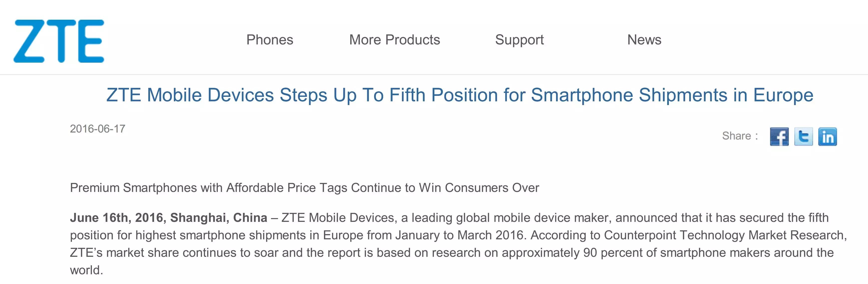Click the ZTE logo to go home
Screen dimensions: 868x284
click(x=59, y=41)
